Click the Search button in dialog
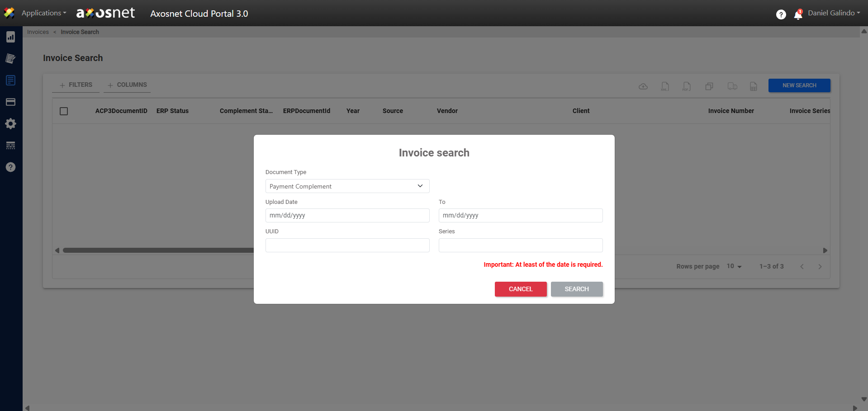Viewport: 868px width, 411px height. [577, 289]
